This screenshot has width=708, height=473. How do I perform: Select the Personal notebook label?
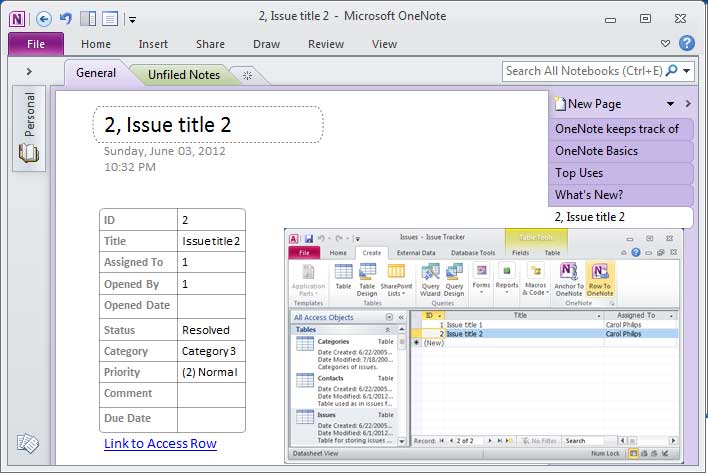tap(29, 114)
